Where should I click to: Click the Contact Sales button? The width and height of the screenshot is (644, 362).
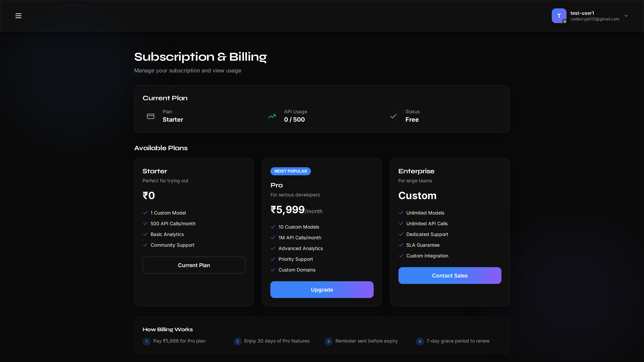click(x=449, y=276)
